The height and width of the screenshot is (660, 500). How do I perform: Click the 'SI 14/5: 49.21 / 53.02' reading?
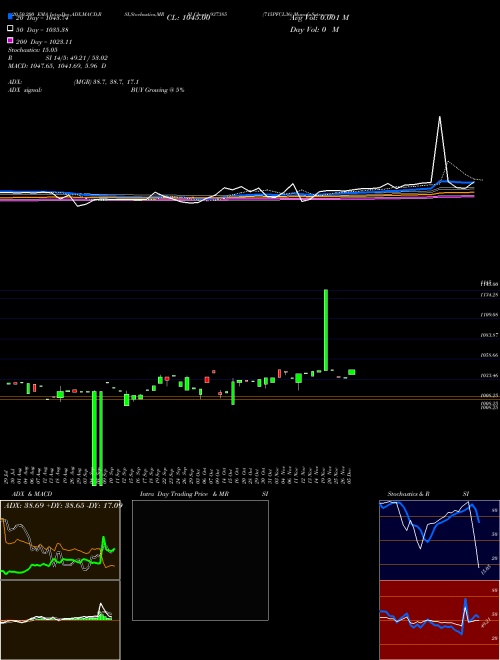click(x=77, y=58)
